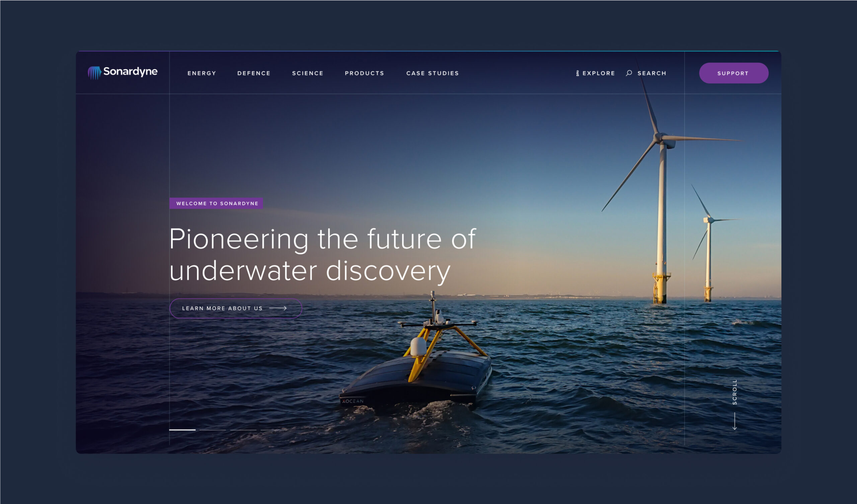The height and width of the screenshot is (504, 857).
Task: Select the fourth carousel slide indicator
Action: pos(274,430)
